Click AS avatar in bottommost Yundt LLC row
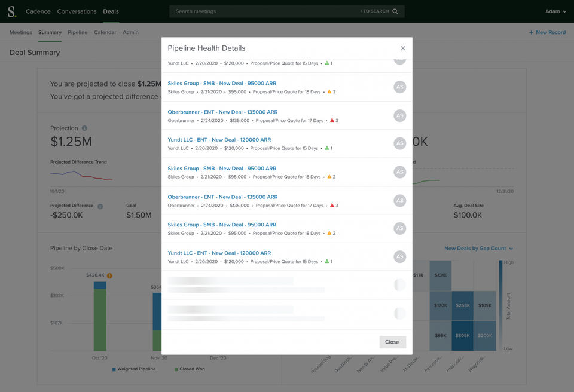The width and height of the screenshot is (574, 392). point(400,256)
